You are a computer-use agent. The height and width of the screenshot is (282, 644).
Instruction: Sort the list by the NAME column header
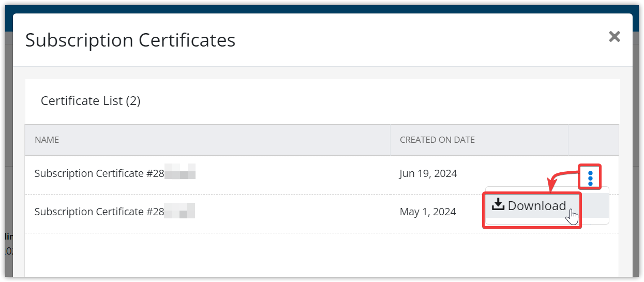pyautogui.click(x=47, y=140)
